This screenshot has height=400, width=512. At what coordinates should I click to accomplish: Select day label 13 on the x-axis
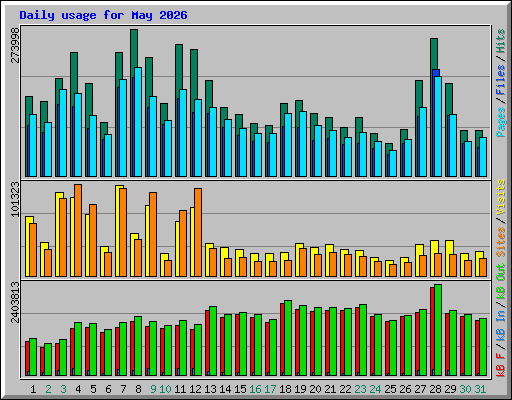210,389
